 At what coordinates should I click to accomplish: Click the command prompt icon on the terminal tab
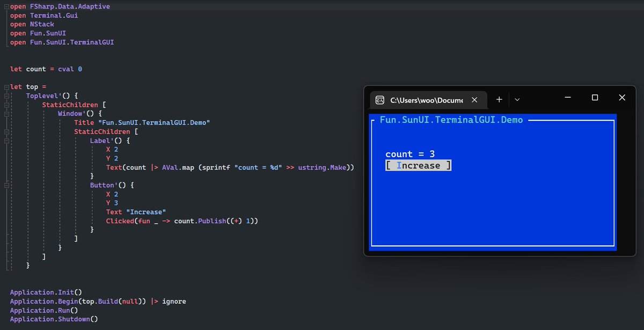379,99
